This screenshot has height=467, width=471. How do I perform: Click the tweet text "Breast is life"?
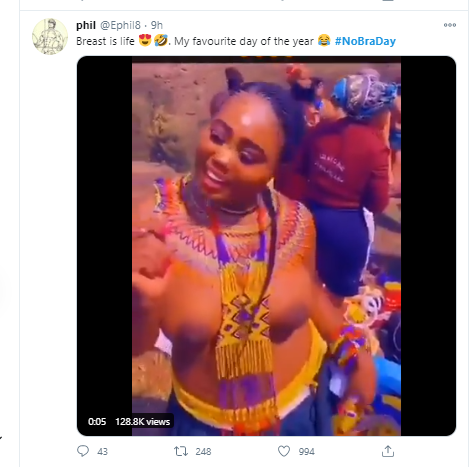point(105,41)
